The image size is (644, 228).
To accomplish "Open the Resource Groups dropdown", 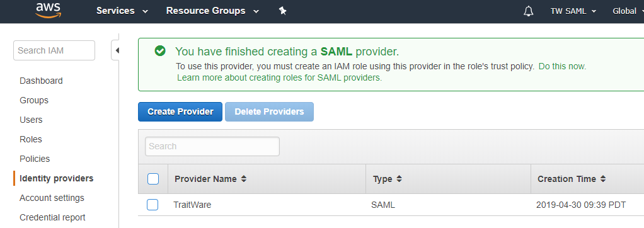I will pos(212,11).
